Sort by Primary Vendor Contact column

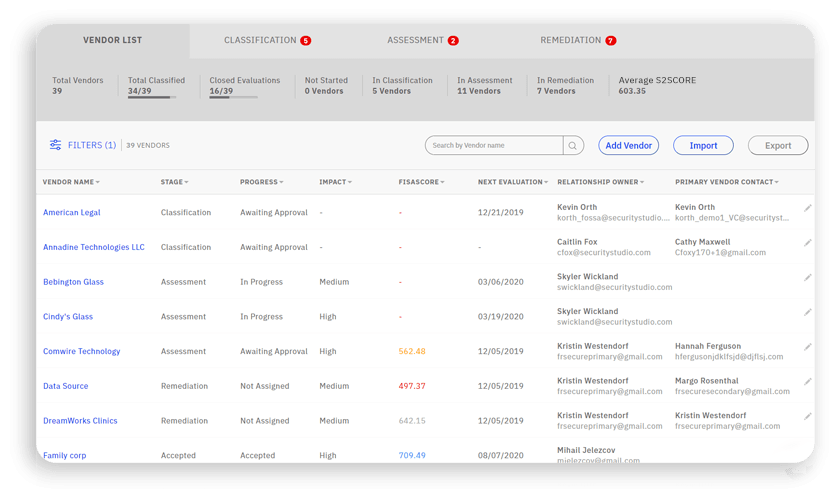point(727,182)
